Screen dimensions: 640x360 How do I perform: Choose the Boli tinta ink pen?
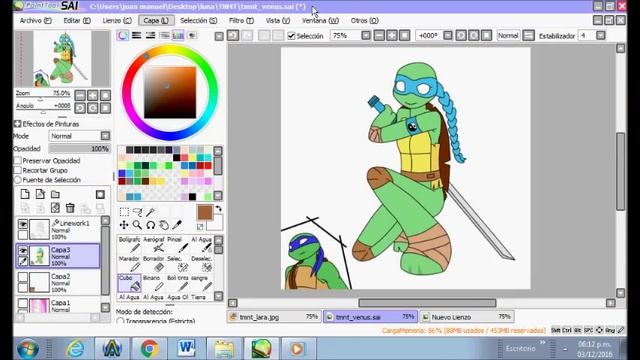tap(178, 283)
